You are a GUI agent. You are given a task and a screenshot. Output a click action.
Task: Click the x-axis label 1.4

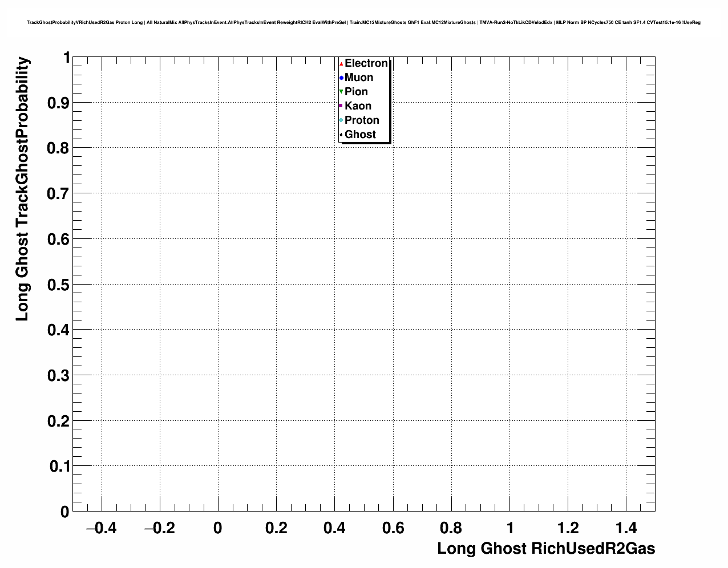626,528
